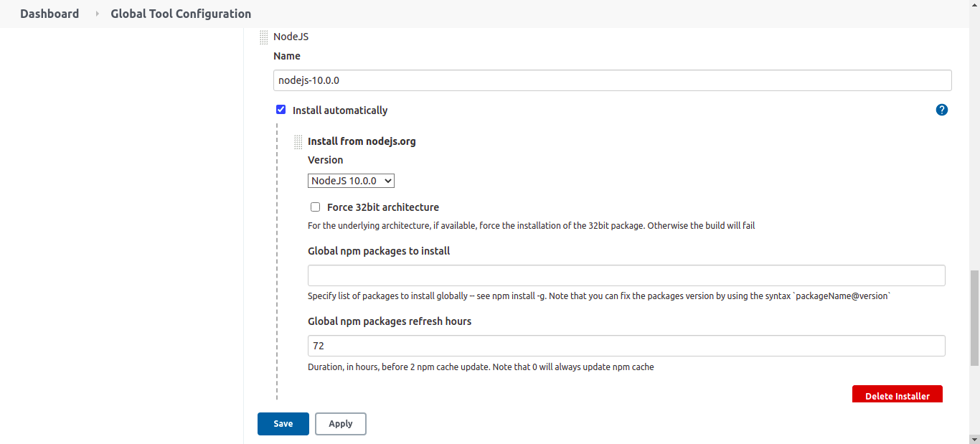This screenshot has width=980, height=444.
Task: Click the Delete Installer button
Action: click(x=897, y=395)
